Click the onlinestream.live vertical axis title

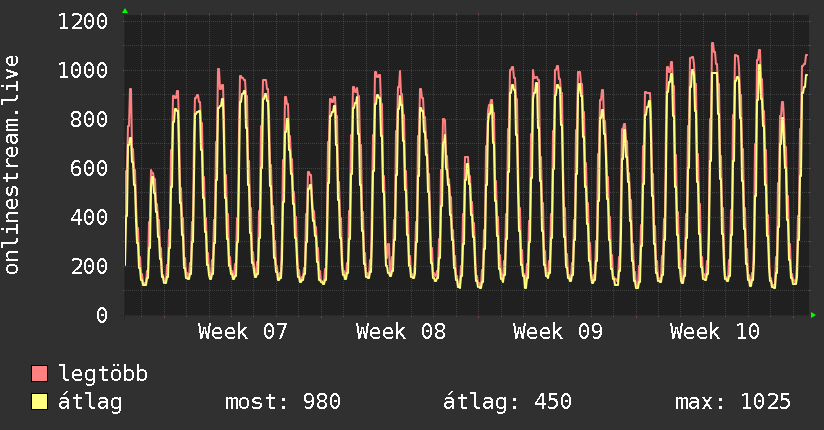click(12, 165)
